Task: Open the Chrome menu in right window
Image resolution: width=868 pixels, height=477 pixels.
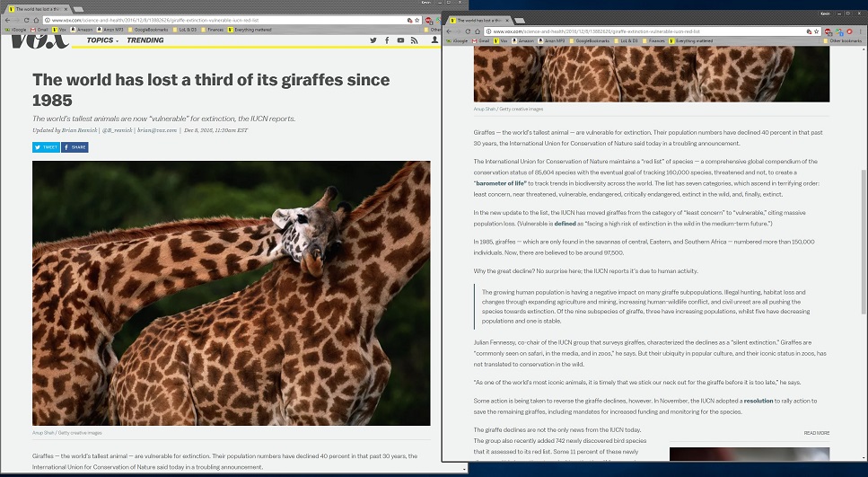Action: tap(862, 31)
